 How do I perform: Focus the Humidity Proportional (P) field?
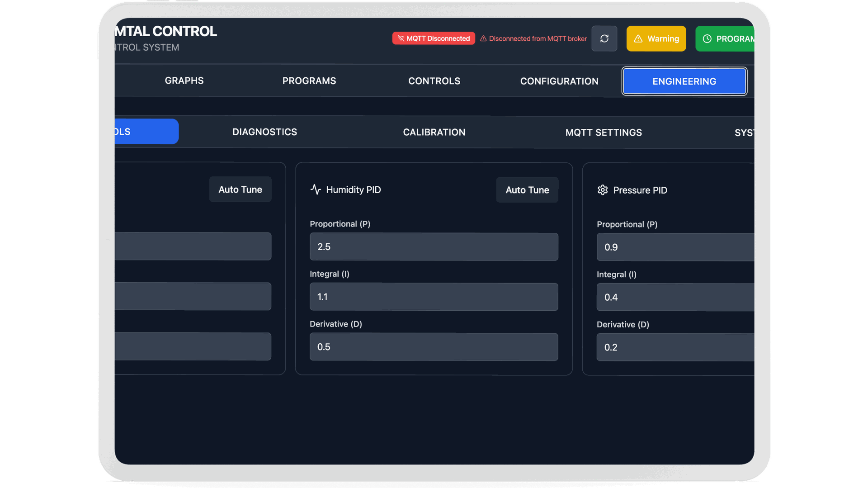pyautogui.click(x=434, y=247)
